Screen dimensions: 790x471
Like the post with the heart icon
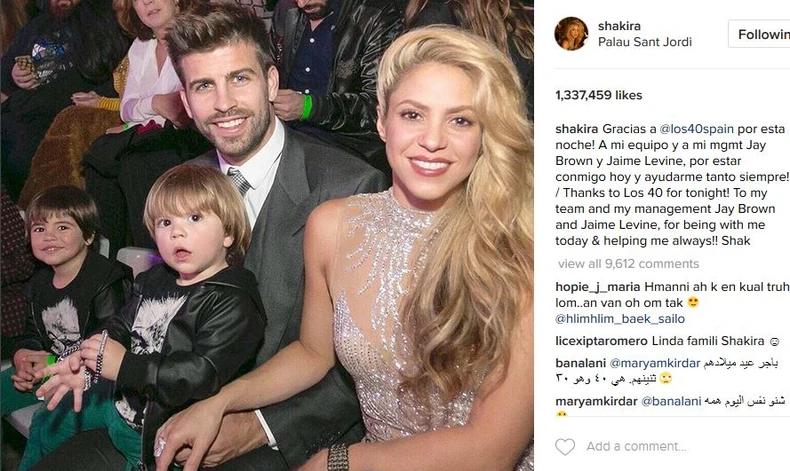[x=565, y=446]
